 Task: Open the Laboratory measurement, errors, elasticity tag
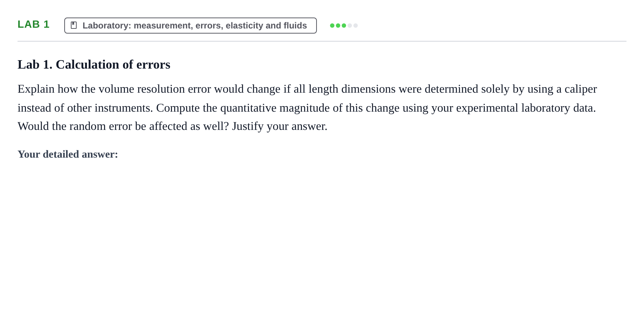191,26
